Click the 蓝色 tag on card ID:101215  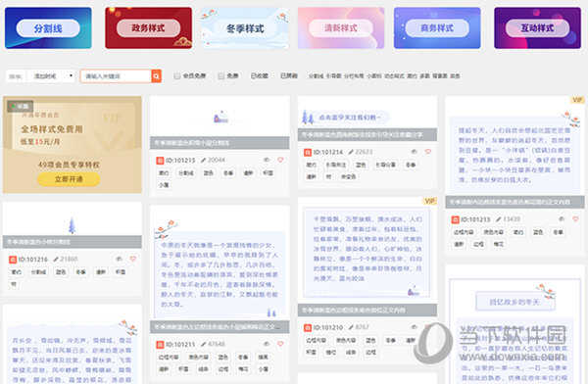(x=209, y=172)
